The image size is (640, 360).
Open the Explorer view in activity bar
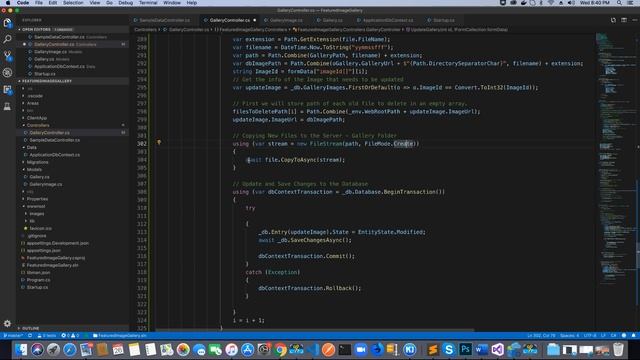(7, 23)
